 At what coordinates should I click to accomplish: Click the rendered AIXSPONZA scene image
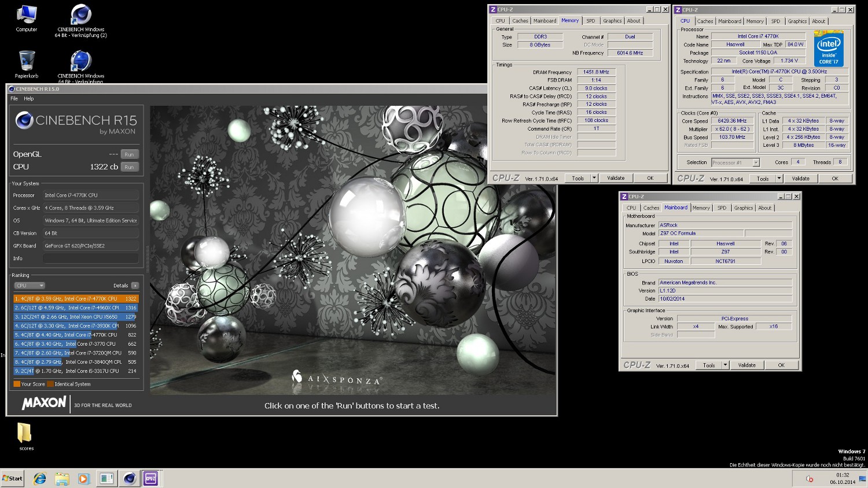coord(352,250)
